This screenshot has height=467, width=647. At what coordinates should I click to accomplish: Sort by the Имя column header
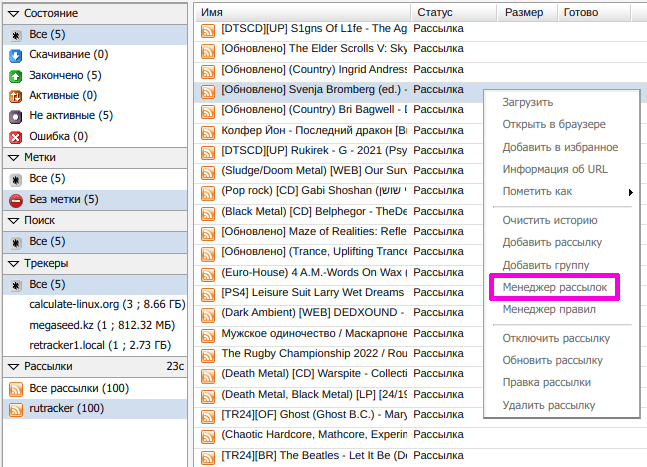pos(302,13)
